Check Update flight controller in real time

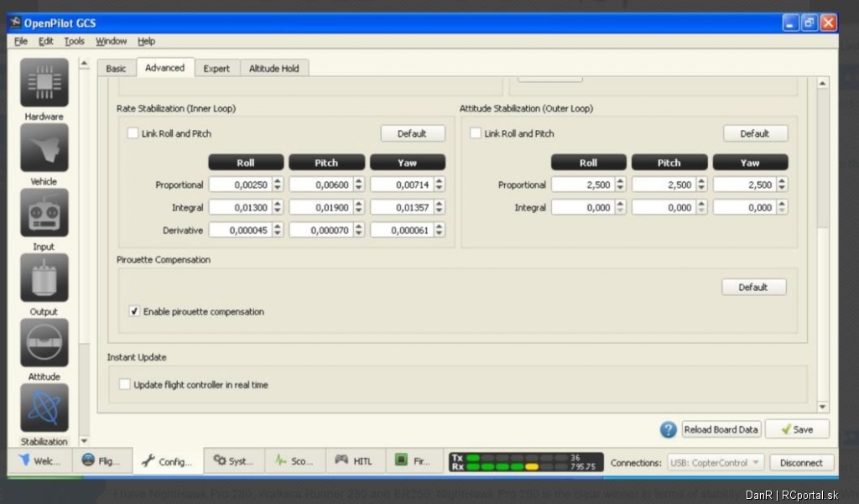tap(125, 384)
